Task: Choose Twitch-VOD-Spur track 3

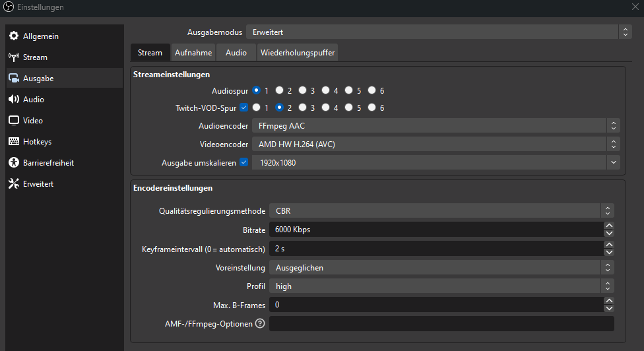Action: (302, 108)
